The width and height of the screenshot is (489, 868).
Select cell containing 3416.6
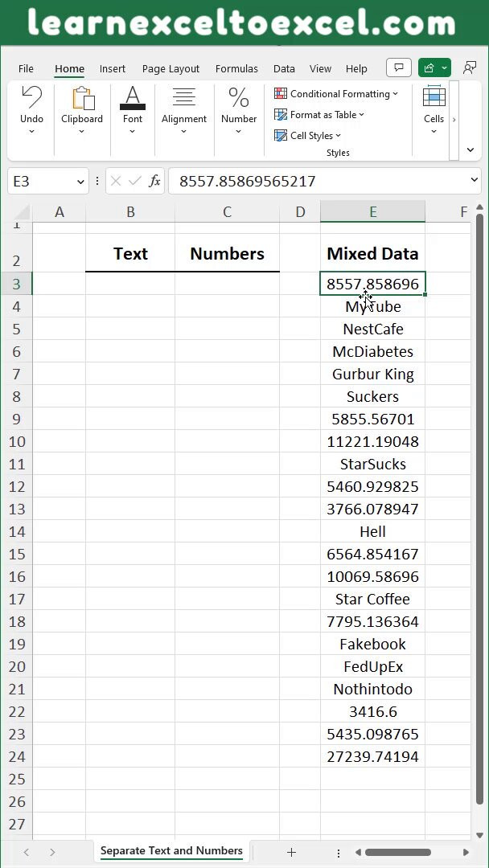tap(372, 711)
